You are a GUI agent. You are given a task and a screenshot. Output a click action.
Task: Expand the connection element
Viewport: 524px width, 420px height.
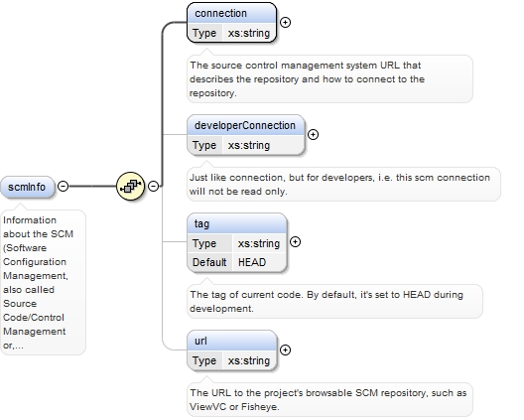tap(285, 23)
